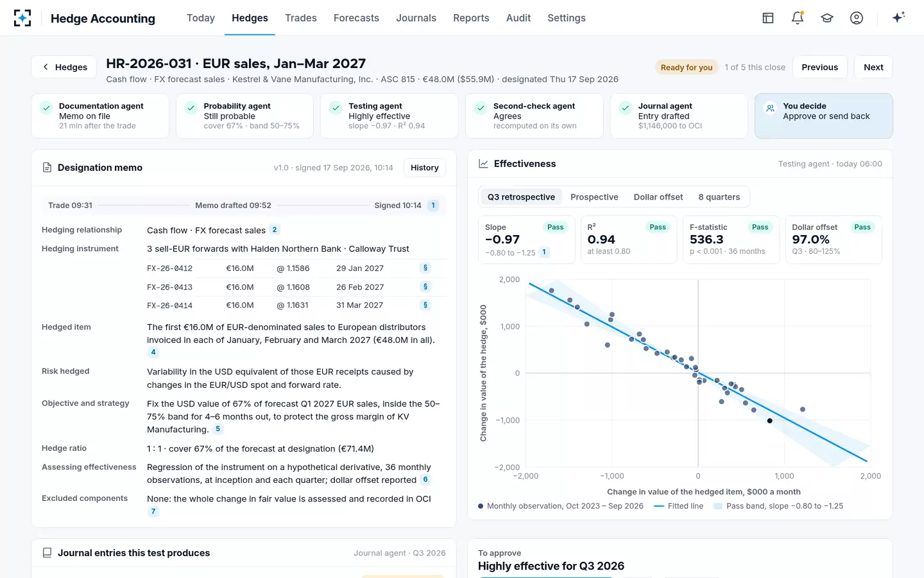
Task: Open footnote 5 after KV Manufacturing
Action: (218, 429)
